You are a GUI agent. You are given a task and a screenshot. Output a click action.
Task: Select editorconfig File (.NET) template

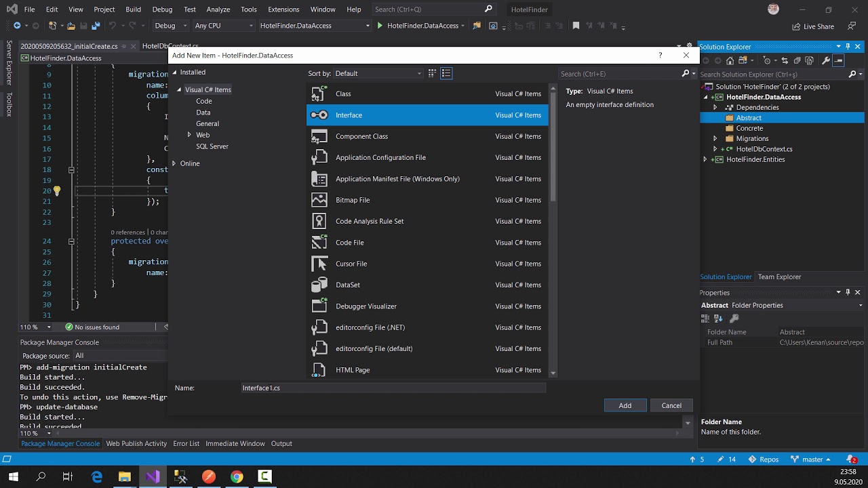pos(427,327)
